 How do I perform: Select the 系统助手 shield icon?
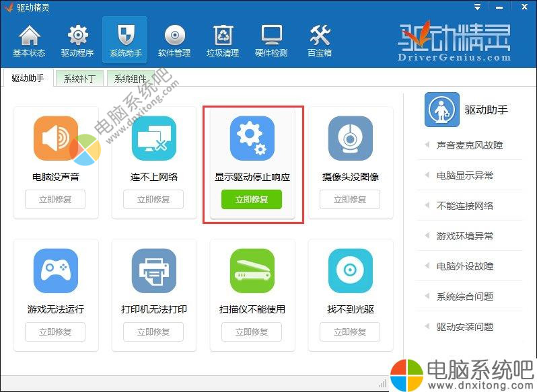125,36
